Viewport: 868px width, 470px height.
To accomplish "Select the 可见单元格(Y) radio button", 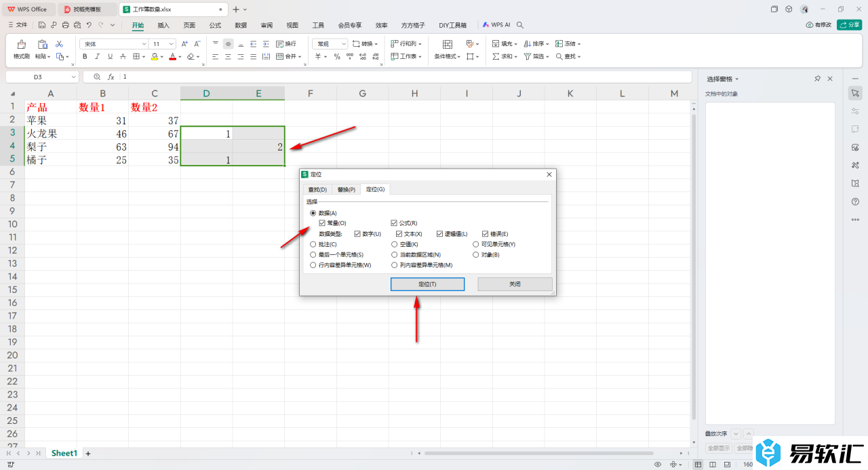I will tap(476, 244).
